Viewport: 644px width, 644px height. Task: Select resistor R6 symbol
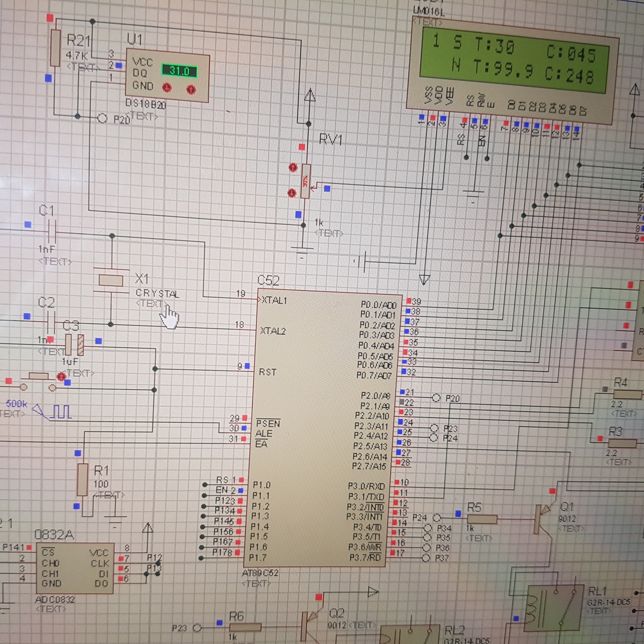click(245, 627)
